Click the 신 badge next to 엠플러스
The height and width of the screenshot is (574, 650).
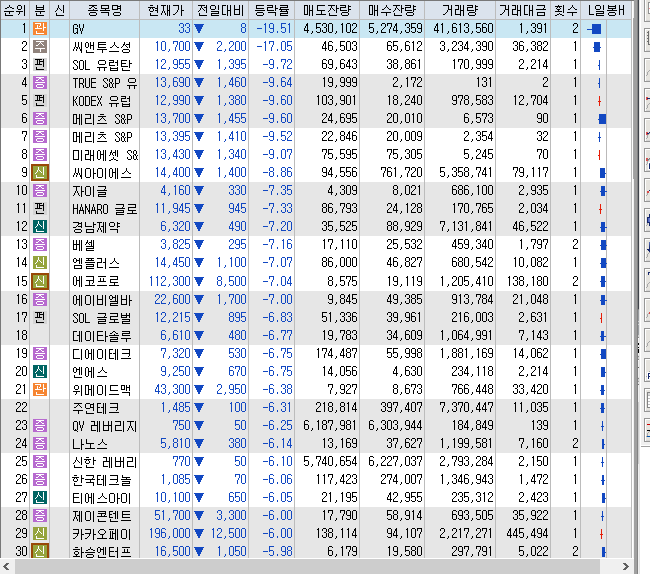pyautogui.click(x=40, y=263)
